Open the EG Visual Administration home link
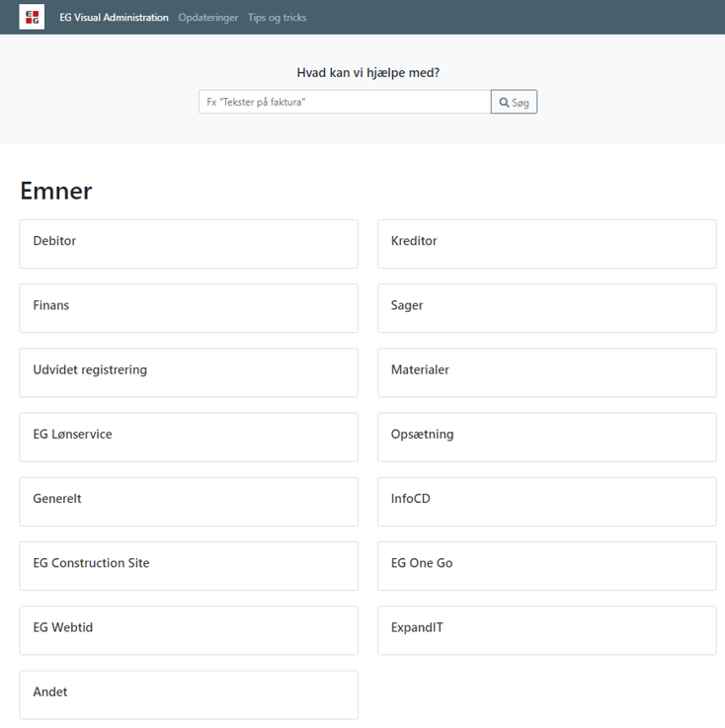The width and height of the screenshot is (725, 728). (x=114, y=18)
